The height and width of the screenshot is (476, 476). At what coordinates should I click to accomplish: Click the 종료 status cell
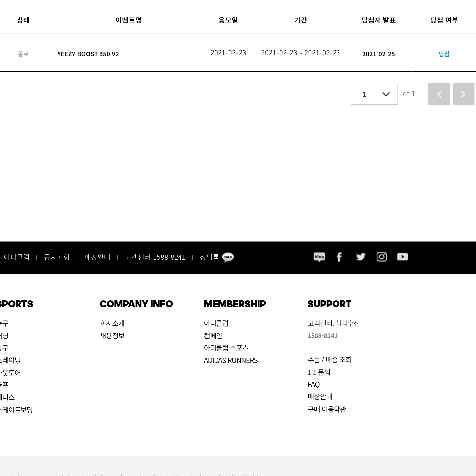23,54
